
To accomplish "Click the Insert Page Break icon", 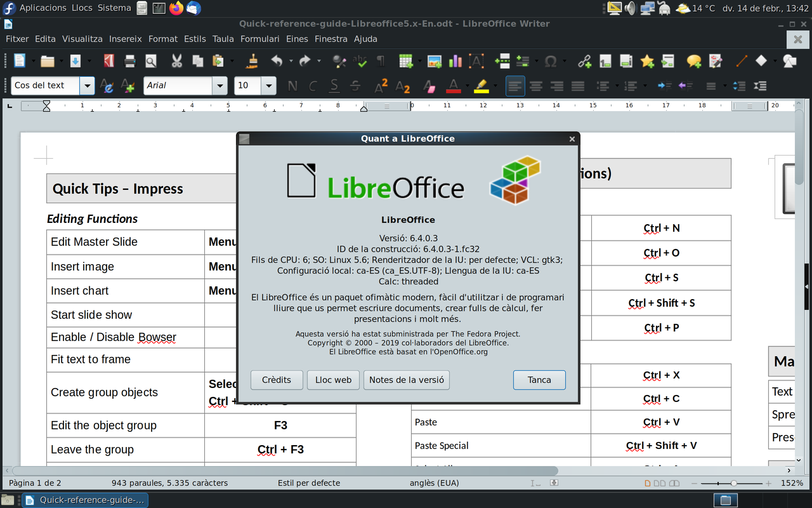I will click(x=502, y=61).
